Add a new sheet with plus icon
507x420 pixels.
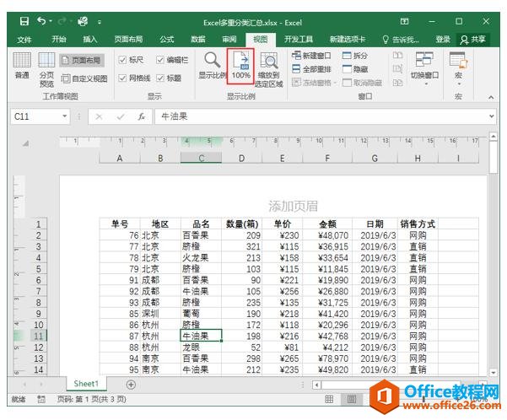coord(131,385)
